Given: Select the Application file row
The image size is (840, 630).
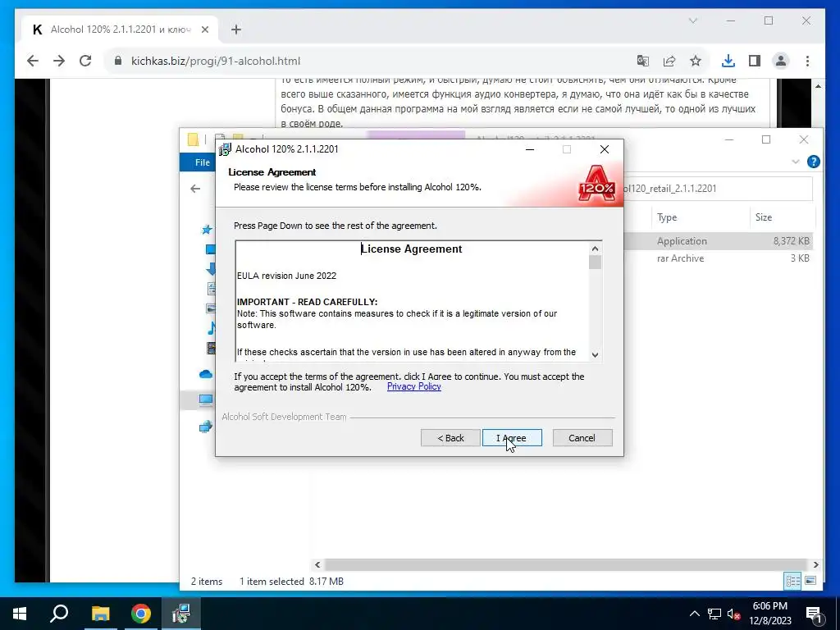Looking at the screenshot, I should tap(718, 241).
